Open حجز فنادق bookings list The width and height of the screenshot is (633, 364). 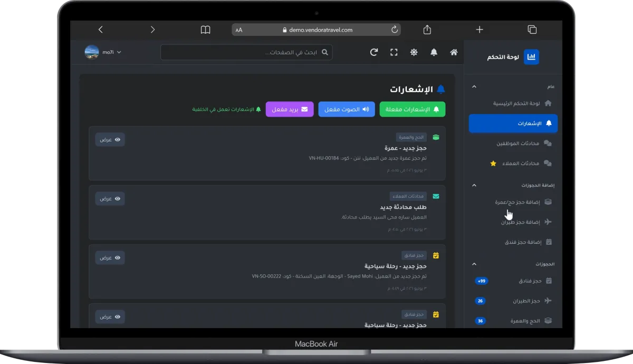click(513, 281)
